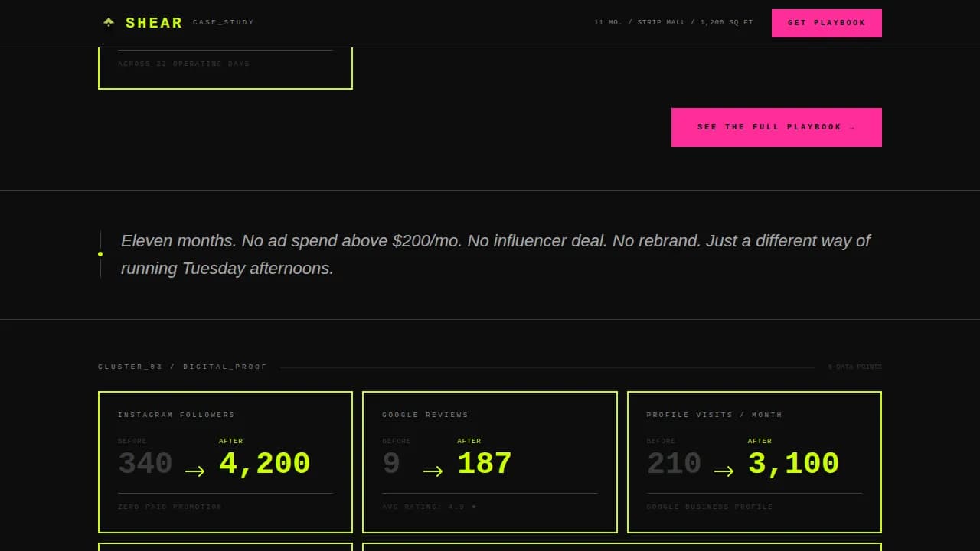Click BEFORE label above 210
Screen dimensions: 980x551
pyautogui.click(x=661, y=441)
